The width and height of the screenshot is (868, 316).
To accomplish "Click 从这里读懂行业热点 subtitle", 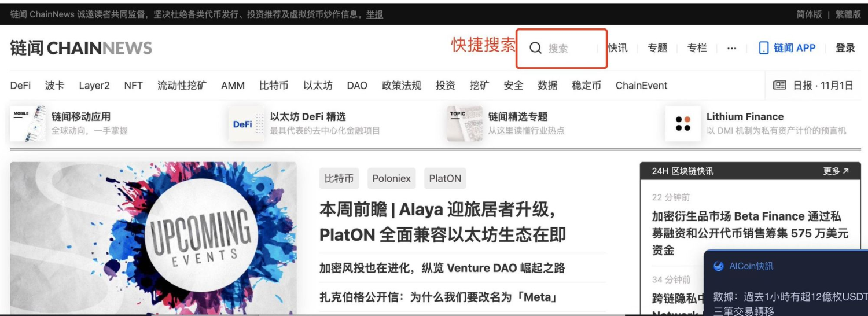I will (527, 131).
